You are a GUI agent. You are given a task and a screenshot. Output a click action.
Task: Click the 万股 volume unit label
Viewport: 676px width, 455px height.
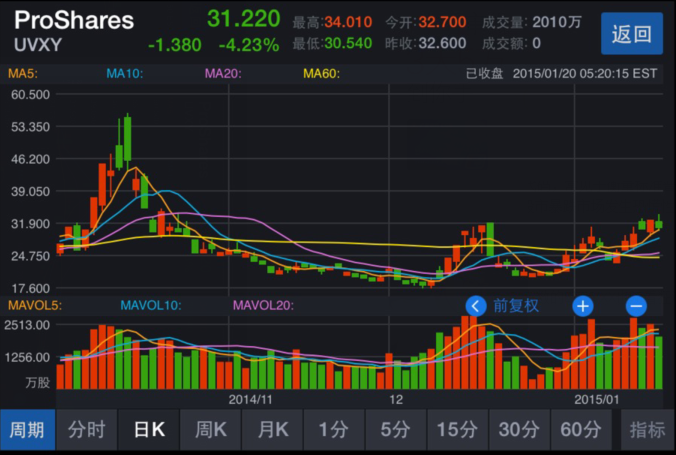38,383
